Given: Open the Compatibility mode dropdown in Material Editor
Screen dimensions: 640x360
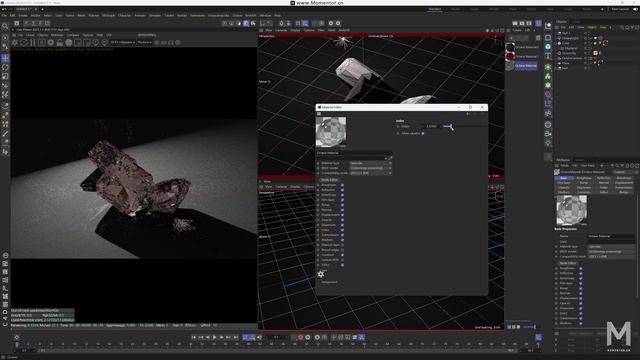Looking at the screenshot, I should 370,173.
